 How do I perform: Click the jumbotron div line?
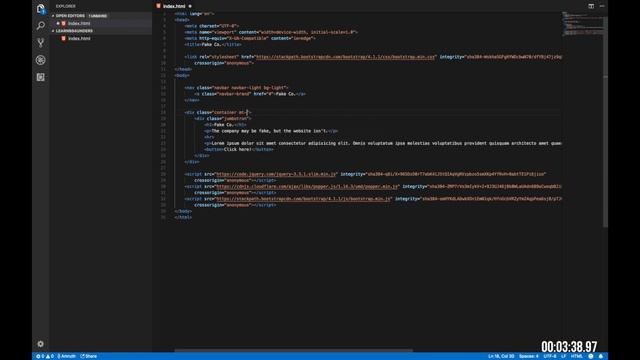(223, 118)
